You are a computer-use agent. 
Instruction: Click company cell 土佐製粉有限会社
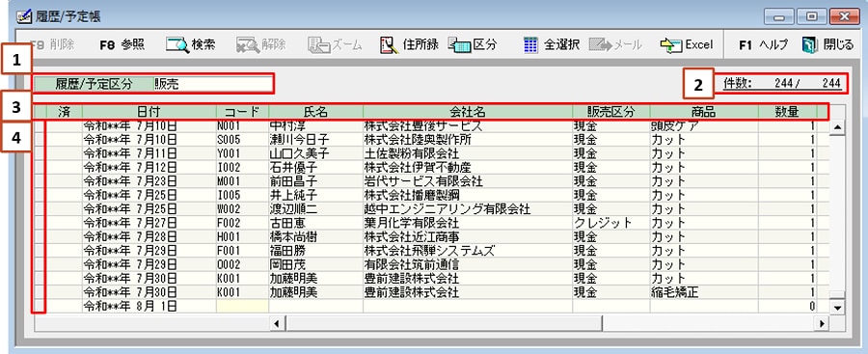point(468,154)
